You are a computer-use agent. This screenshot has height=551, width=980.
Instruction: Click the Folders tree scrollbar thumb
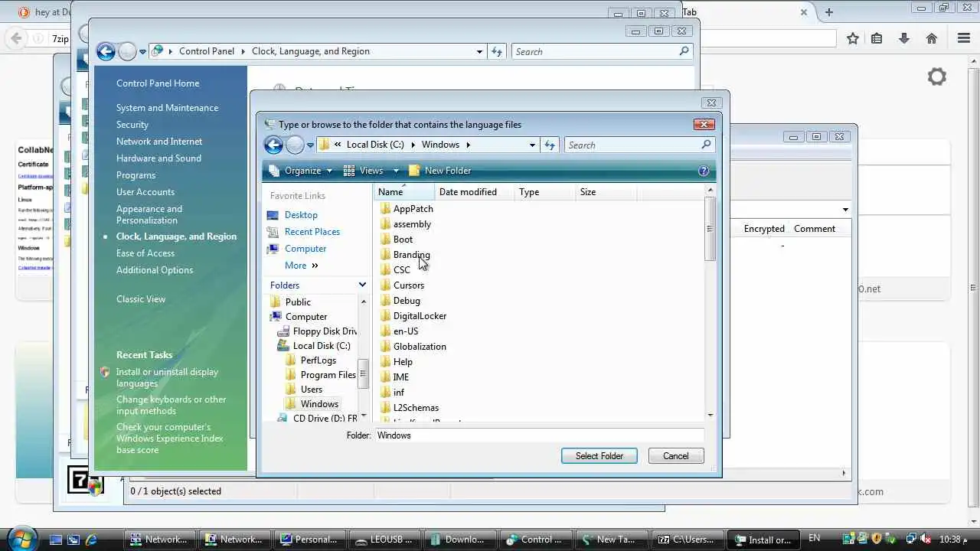coord(363,373)
